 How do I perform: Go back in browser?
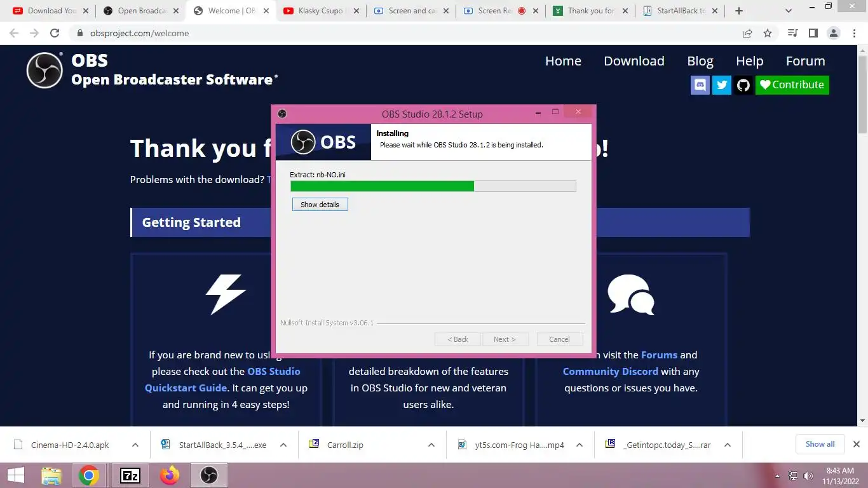pos(14,33)
